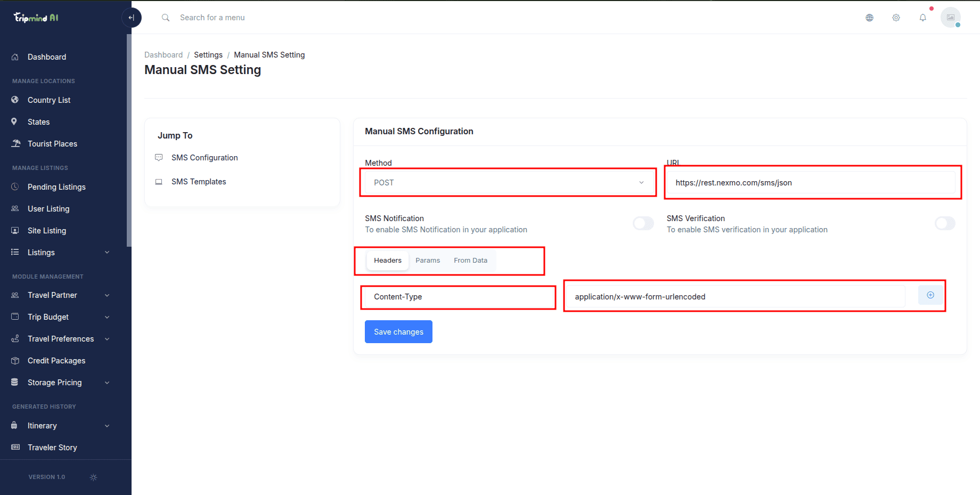980x495 pixels.
Task: Go to Settings breadcrumb link
Action: tap(208, 55)
